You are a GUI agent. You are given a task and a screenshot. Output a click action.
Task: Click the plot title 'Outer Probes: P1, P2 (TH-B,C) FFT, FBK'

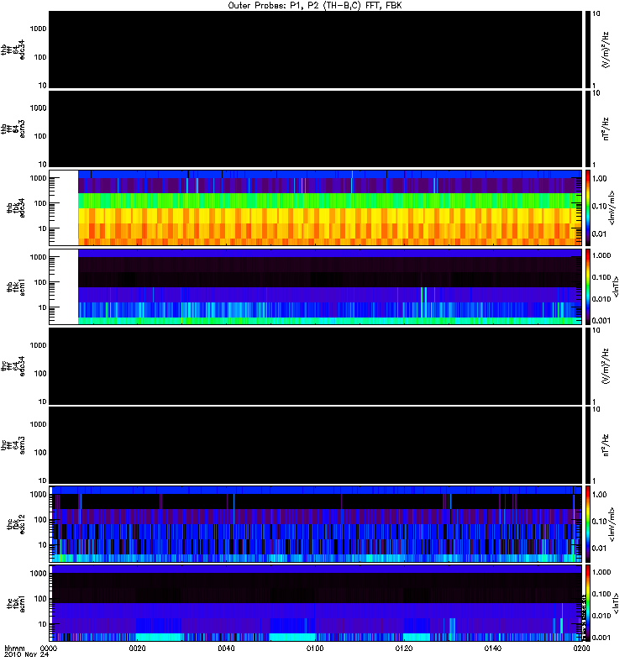[x=315, y=6]
